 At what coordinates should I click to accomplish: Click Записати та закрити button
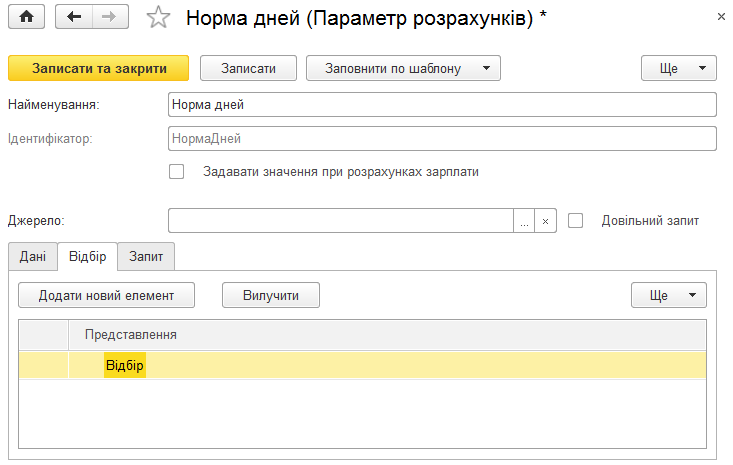(x=99, y=68)
